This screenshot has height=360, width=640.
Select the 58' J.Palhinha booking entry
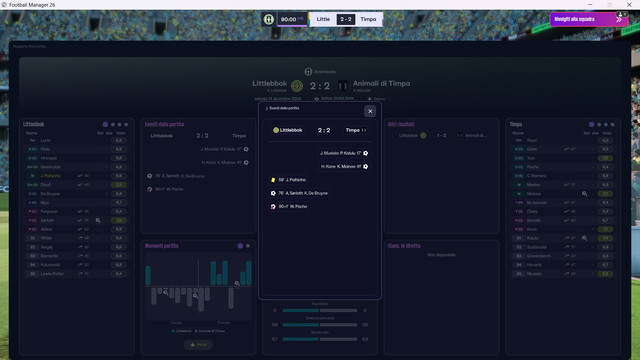click(289, 180)
